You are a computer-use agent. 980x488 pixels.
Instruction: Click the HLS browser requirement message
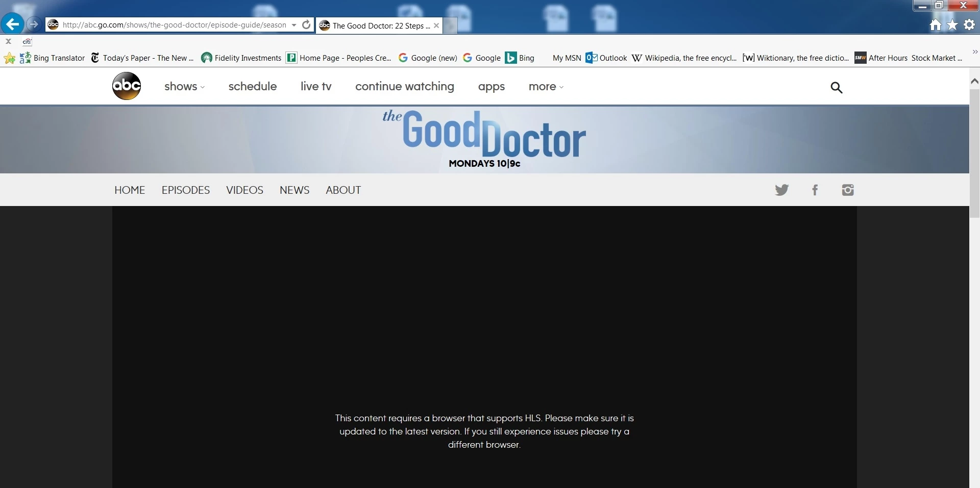tap(484, 431)
